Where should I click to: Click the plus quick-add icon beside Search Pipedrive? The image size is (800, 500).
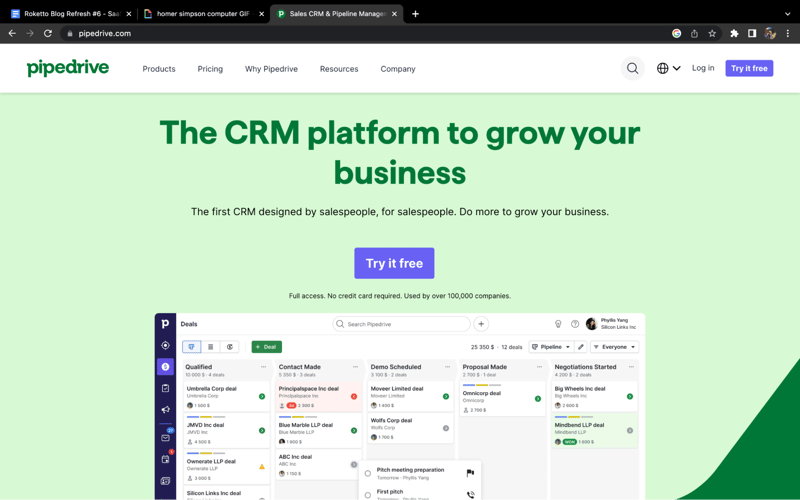[x=481, y=324]
